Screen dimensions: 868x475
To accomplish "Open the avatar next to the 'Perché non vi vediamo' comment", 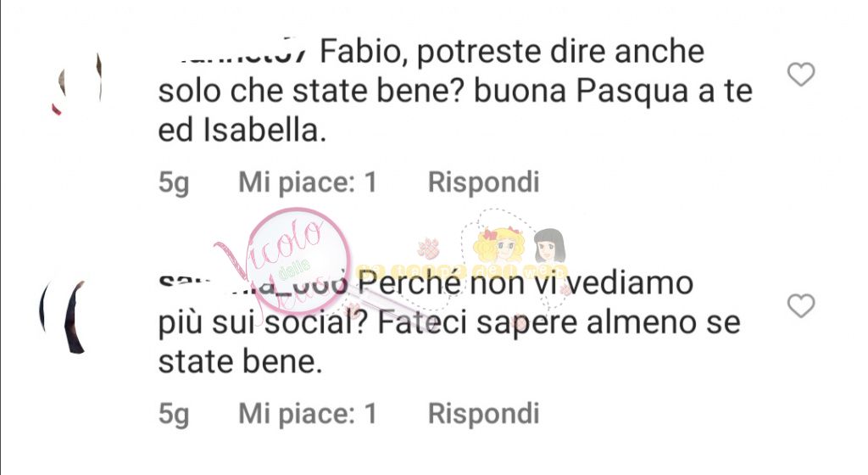I will coord(64,316).
